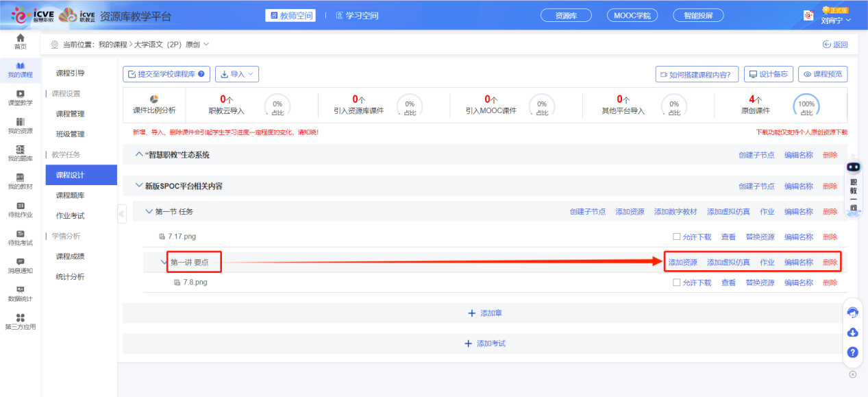The height and width of the screenshot is (397, 868).
Task: Collapse the 第一节 任务 section
Action: click(149, 211)
